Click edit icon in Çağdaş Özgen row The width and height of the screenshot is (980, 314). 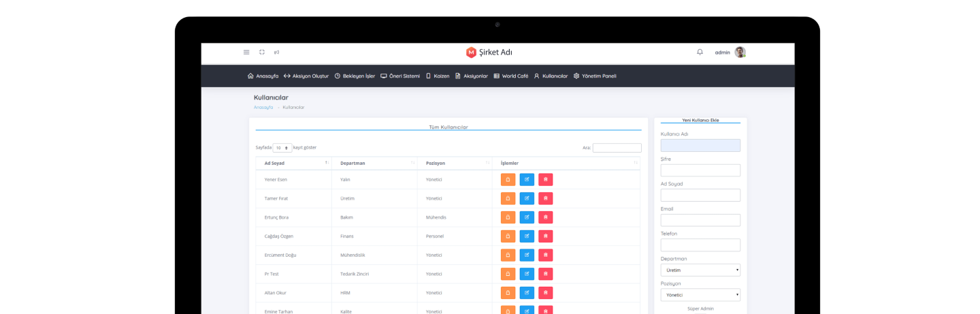click(x=527, y=236)
